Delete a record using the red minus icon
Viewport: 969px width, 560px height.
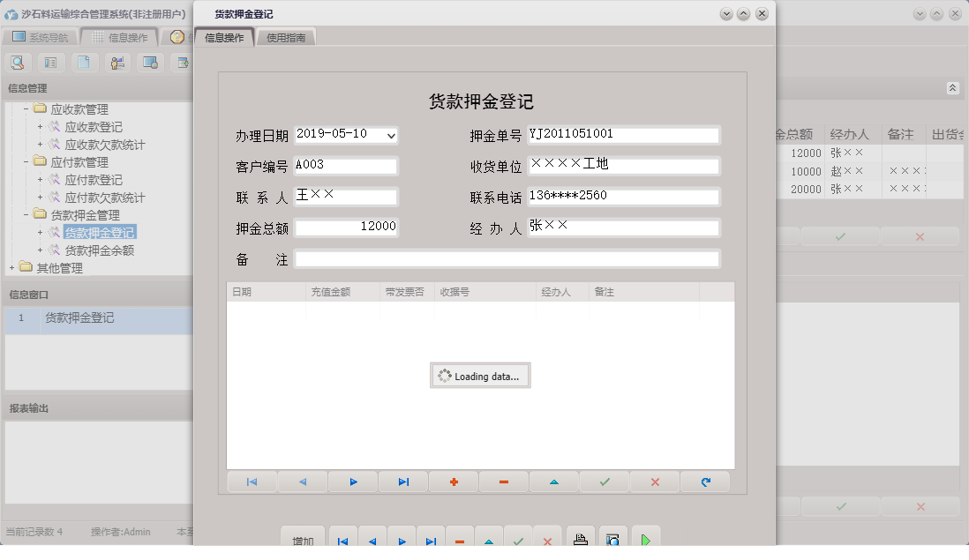(x=503, y=482)
